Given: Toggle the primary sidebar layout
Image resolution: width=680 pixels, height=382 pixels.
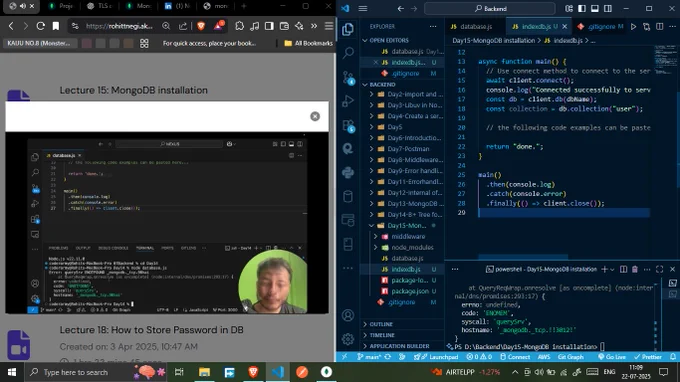Looking at the screenshot, I should [582, 8].
